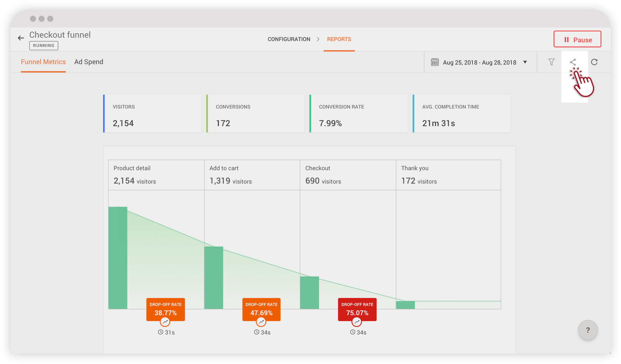Open trend icon under 75.07% drop-off
The width and height of the screenshot is (621, 364).
pyautogui.click(x=357, y=322)
